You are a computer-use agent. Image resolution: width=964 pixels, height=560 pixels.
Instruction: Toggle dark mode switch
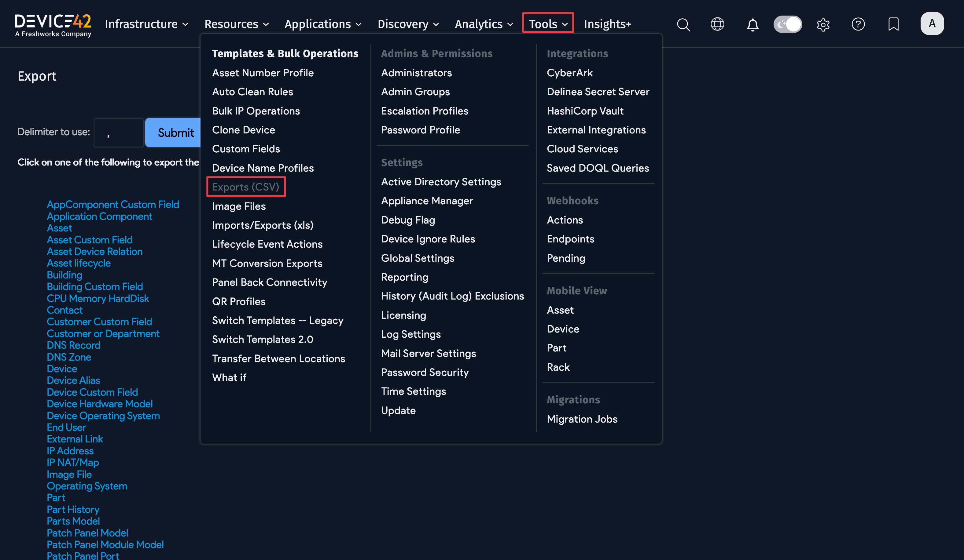pos(788,24)
